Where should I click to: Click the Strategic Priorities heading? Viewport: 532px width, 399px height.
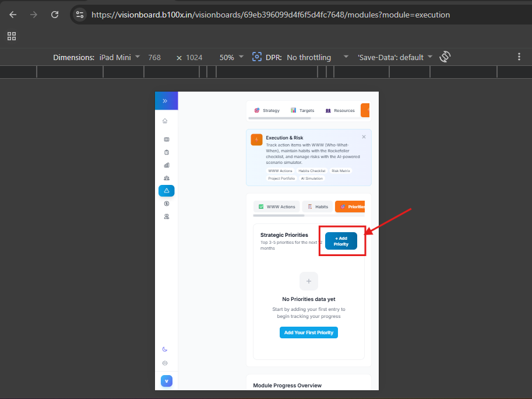pyautogui.click(x=284, y=235)
